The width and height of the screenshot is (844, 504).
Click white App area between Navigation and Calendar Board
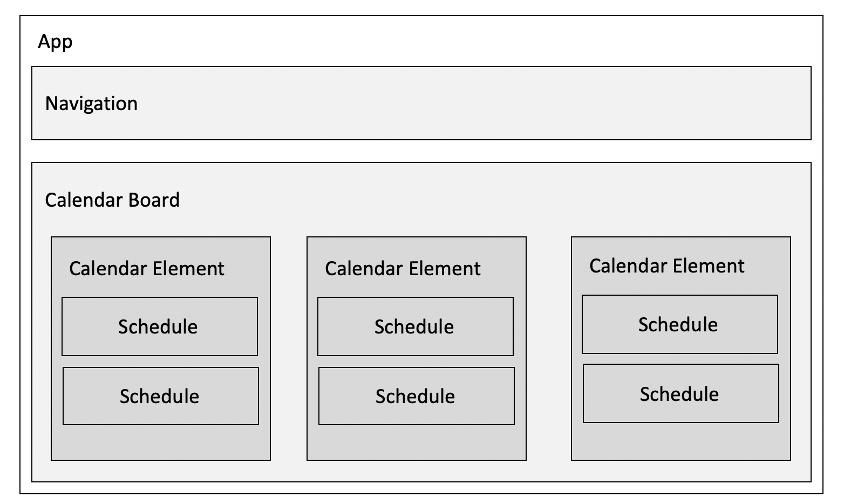pos(421,151)
